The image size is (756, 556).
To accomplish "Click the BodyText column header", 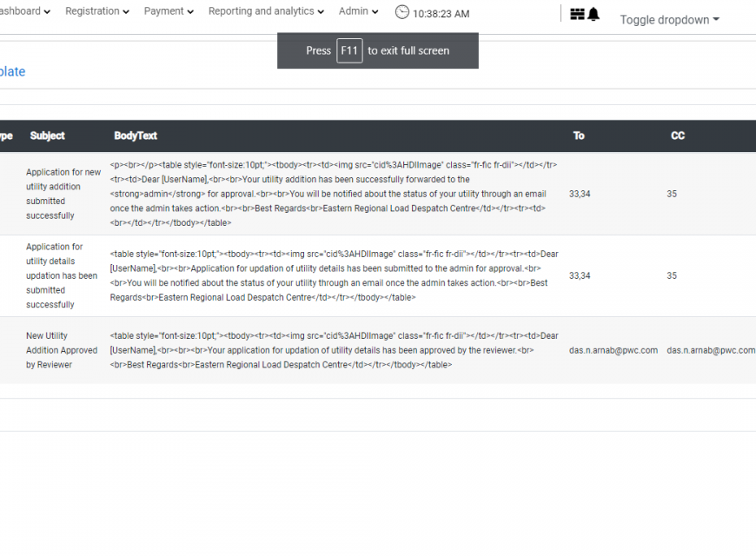I will 136,136.
